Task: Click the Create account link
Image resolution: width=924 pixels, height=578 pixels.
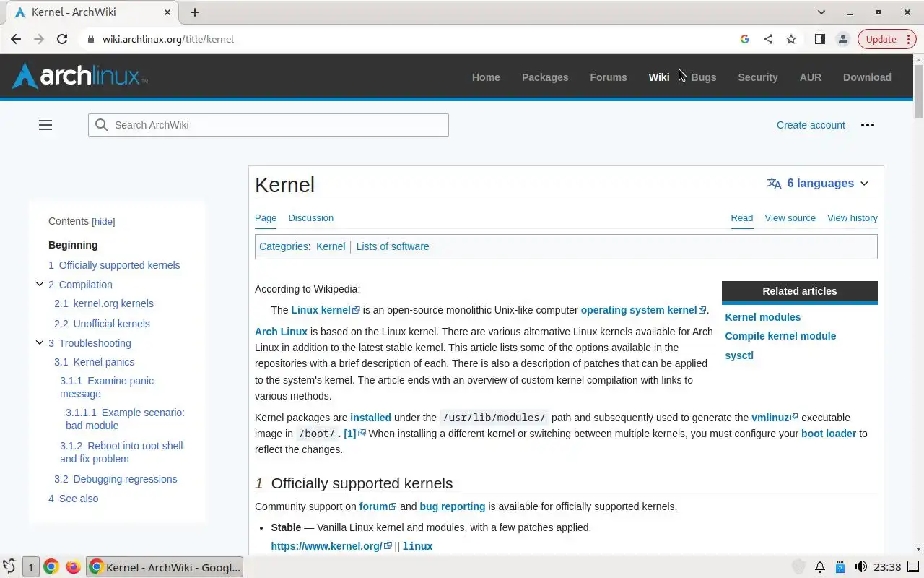Action: click(x=811, y=125)
